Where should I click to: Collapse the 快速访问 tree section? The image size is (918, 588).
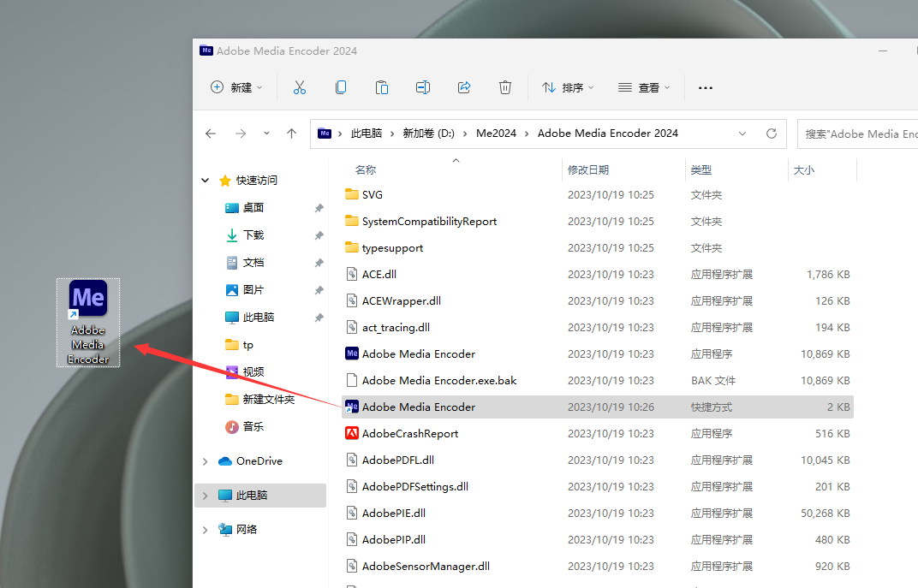click(x=205, y=181)
